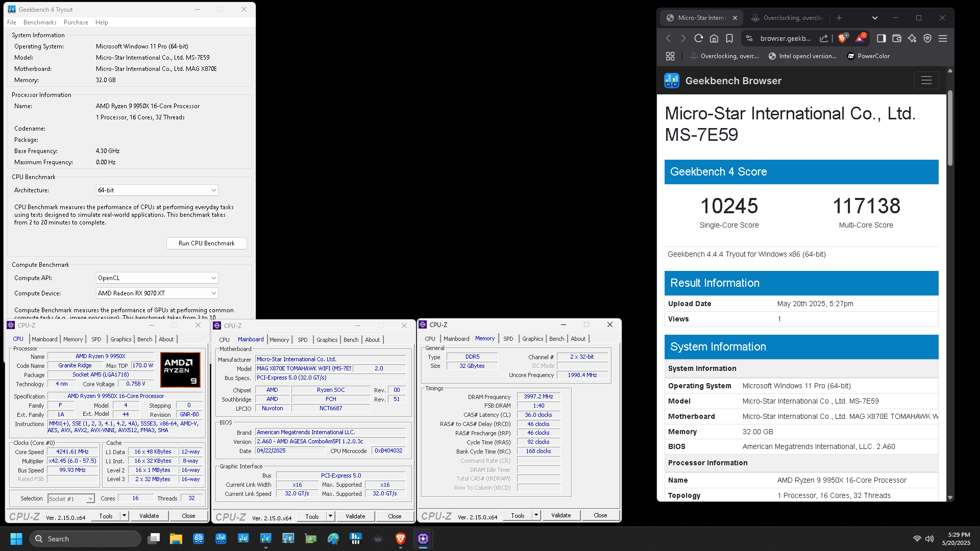Select Graphics tab in Mainboard CPU-Z window
The height and width of the screenshot is (551, 980).
(x=327, y=340)
